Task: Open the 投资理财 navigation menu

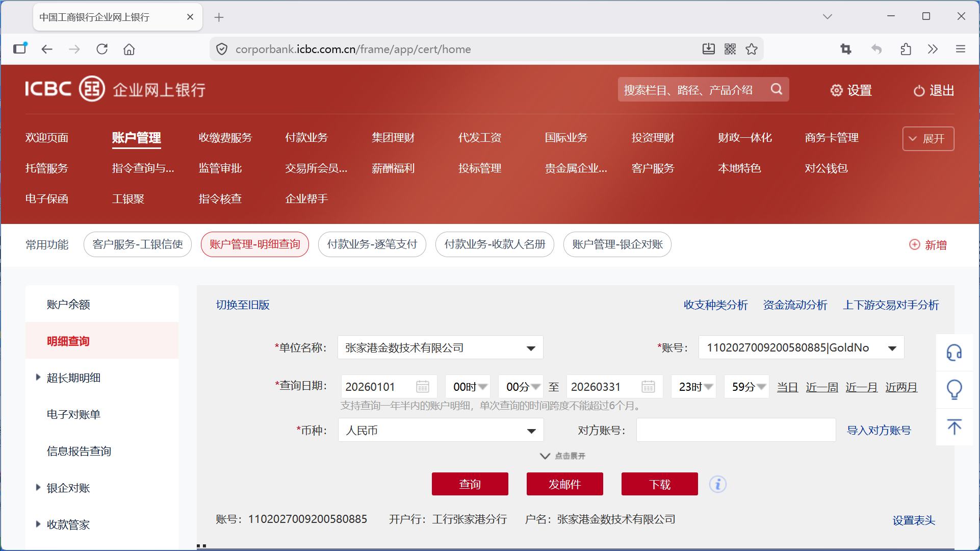Action: pos(653,137)
